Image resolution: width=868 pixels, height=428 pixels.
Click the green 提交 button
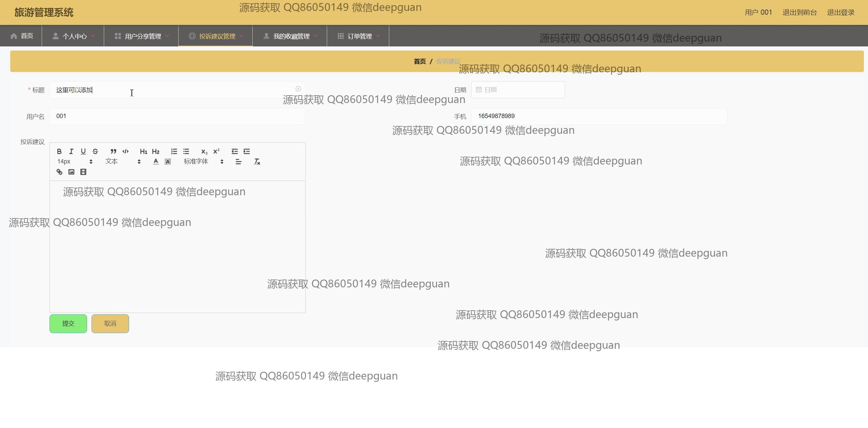click(68, 324)
